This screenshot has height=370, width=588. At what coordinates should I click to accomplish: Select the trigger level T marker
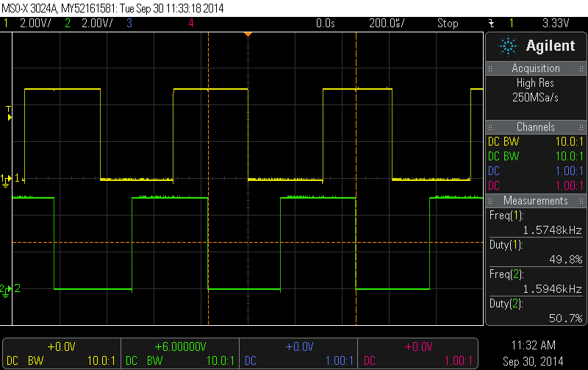pyautogui.click(x=9, y=113)
